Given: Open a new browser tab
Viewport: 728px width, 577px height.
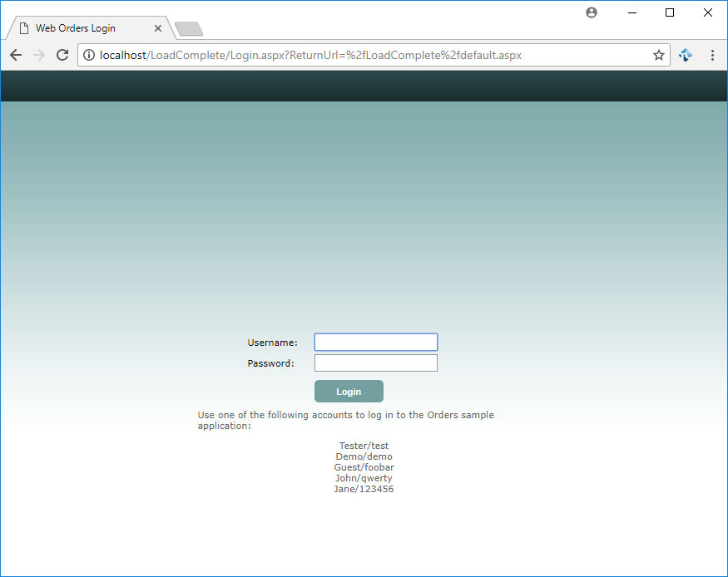Looking at the screenshot, I should (189, 29).
